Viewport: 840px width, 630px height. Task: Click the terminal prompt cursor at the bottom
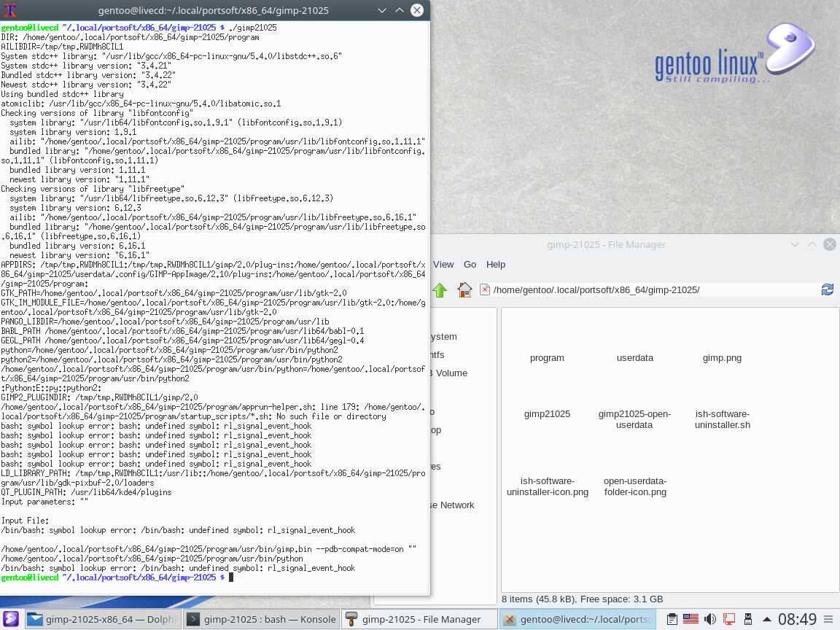231,577
